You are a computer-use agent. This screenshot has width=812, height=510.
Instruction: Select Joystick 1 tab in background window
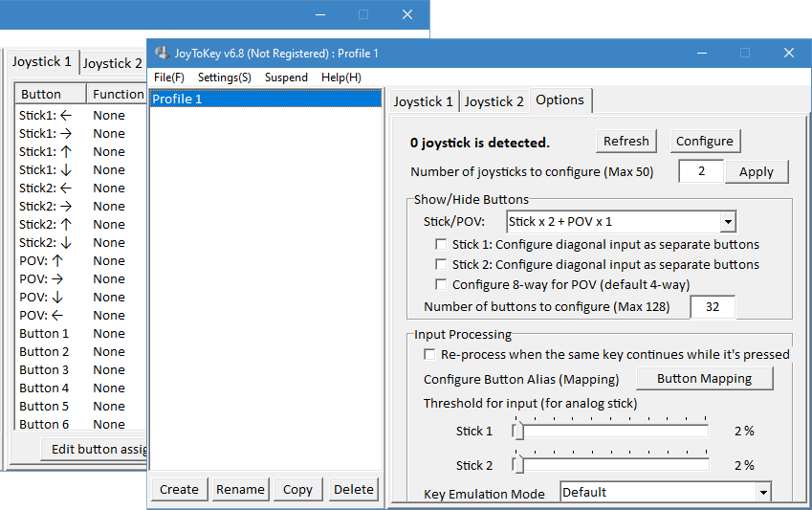pos(42,61)
